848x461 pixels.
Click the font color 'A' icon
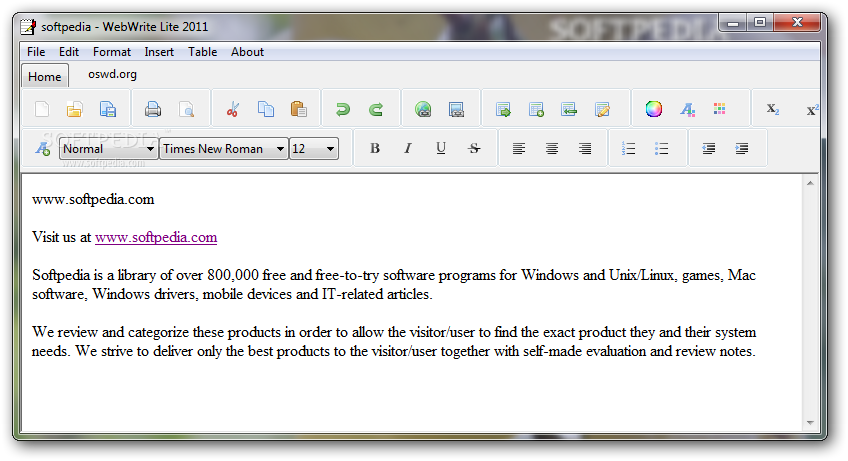(687, 109)
